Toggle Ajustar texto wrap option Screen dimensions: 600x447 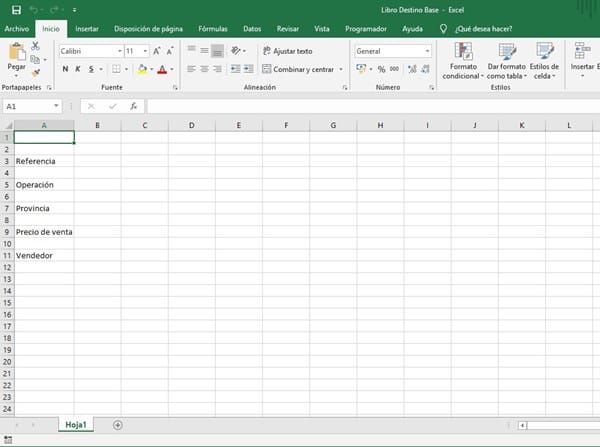(288, 51)
